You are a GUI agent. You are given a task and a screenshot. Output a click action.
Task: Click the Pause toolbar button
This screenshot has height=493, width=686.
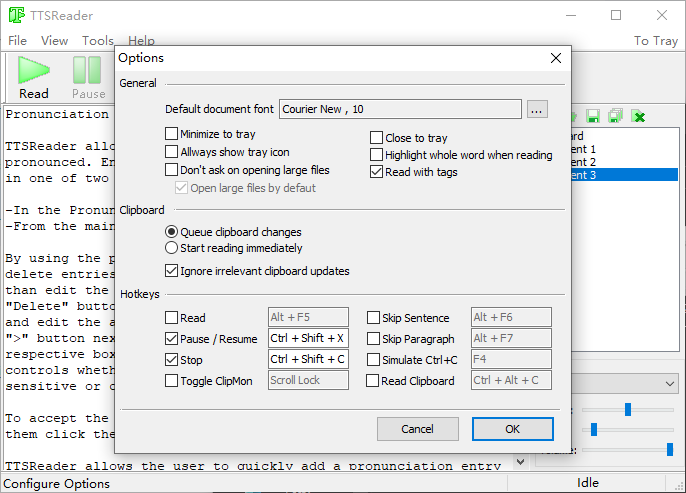click(88, 77)
